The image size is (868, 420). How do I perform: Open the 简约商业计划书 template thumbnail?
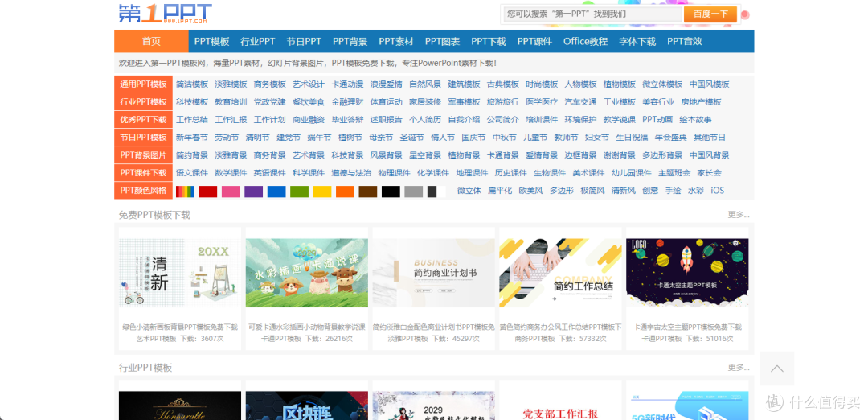point(433,274)
